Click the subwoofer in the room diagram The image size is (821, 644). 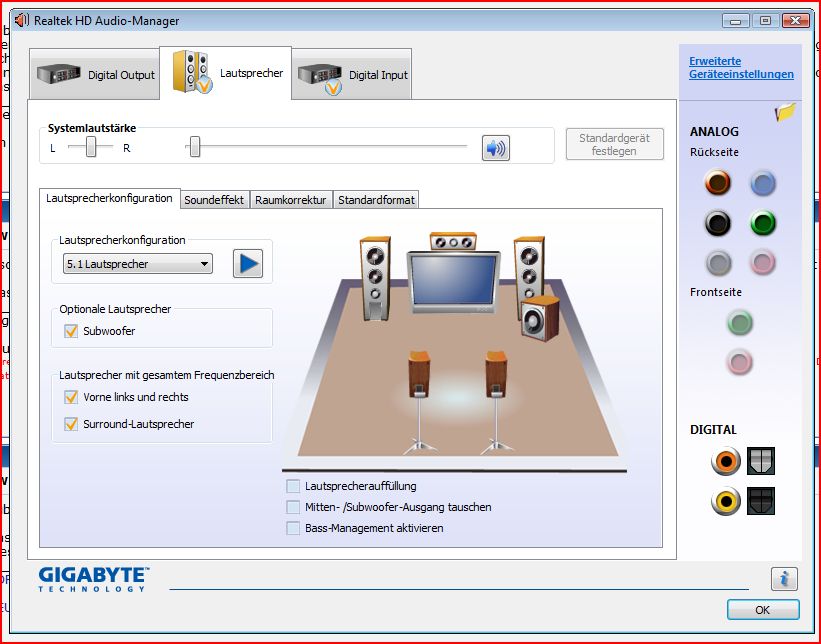[x=540, y=318]
